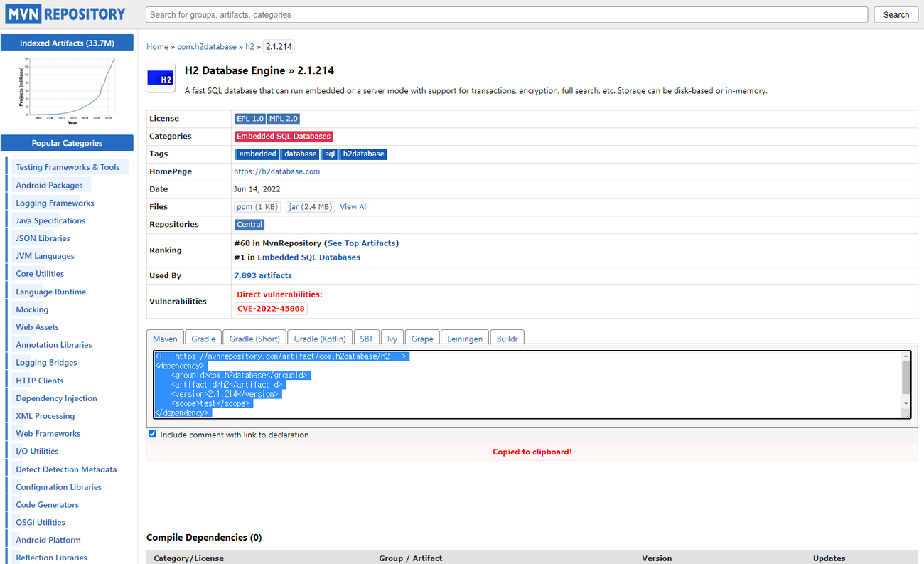Click the MVN Repository logo
This screenshot has width=924, height=564.
[66, 14]
